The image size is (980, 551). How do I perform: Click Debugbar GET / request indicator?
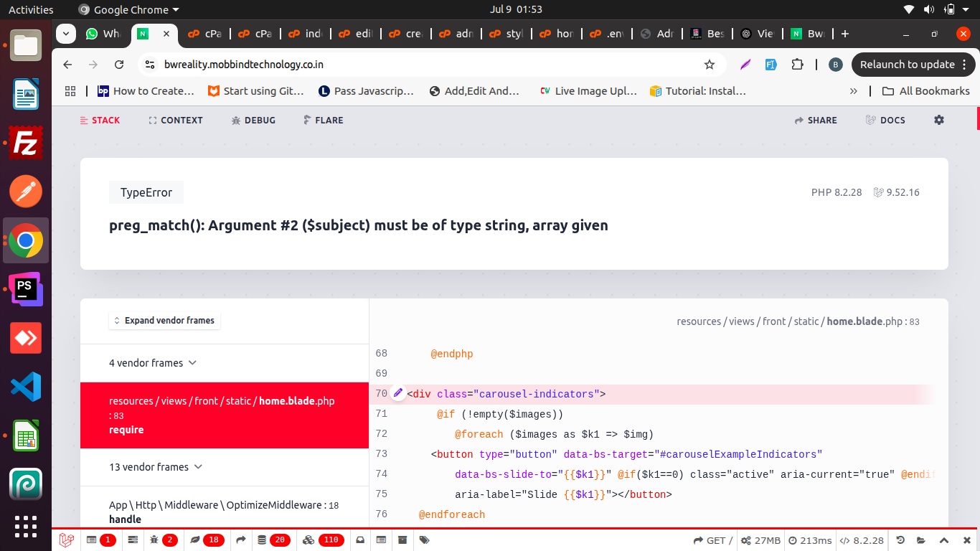(713, 540)
